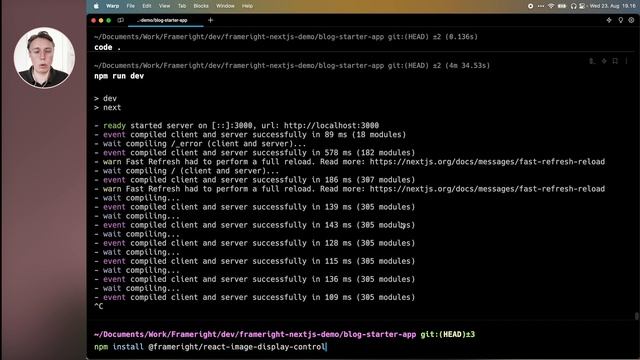The image size is (640, 360).
Task: Ask Warp AI about npm run dev block
Action: (604, 61)
